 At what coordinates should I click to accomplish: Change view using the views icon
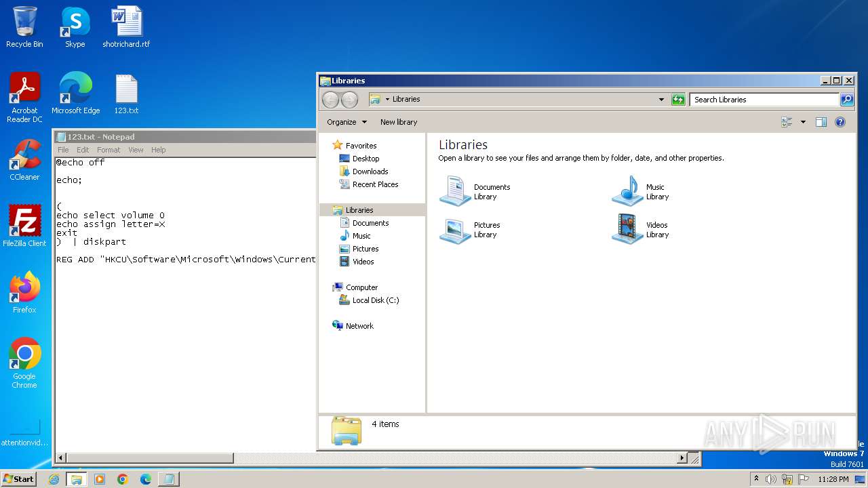click(x=787, y=122)
